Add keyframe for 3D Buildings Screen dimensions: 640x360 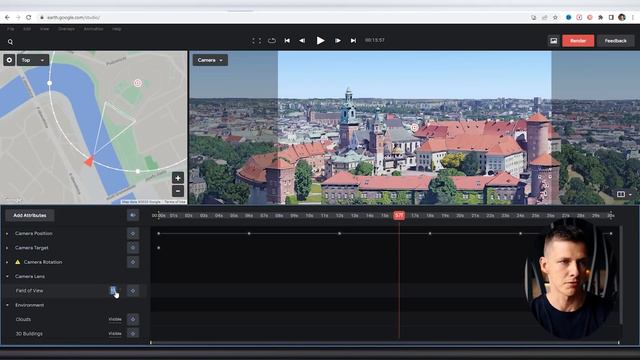pyautogui.click(x=133, y=333)
